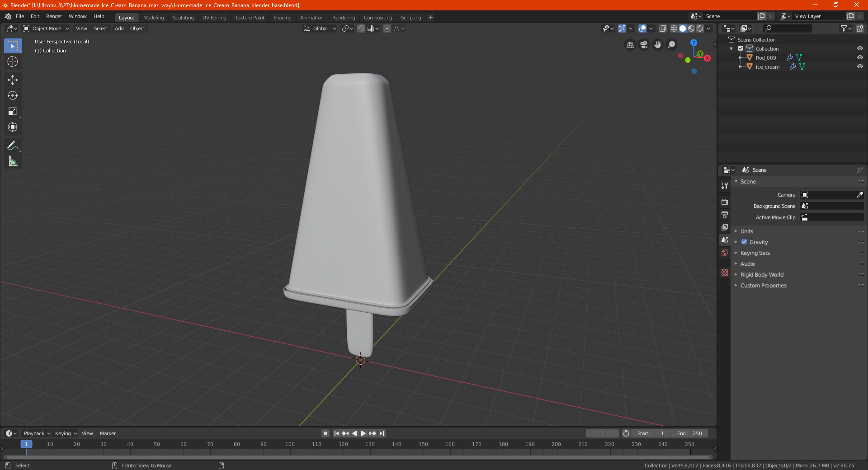Screen dimensions: 868x470
Task: Hide Rod_009 in viewport
Action: pyautogui.click(x=860, y=57)
